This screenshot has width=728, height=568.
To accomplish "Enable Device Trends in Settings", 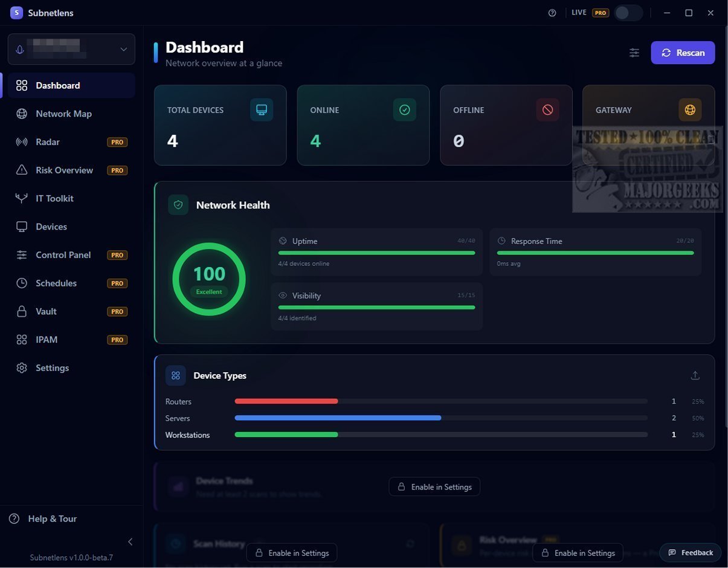I will pos(434,487).
